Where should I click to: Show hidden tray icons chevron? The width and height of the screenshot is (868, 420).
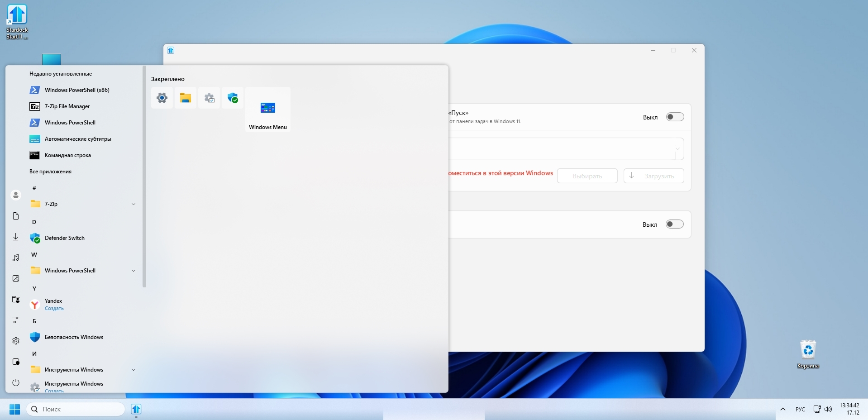[x=782, y=409]
